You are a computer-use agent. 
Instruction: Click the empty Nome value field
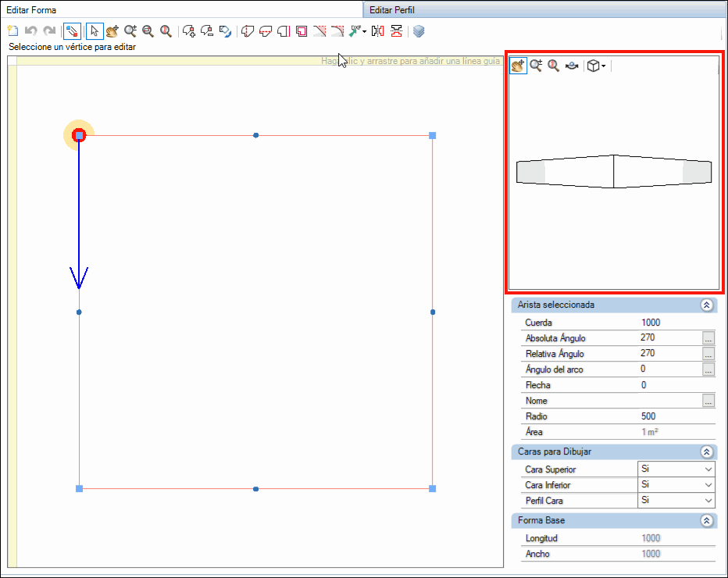(x=669, y=401)
